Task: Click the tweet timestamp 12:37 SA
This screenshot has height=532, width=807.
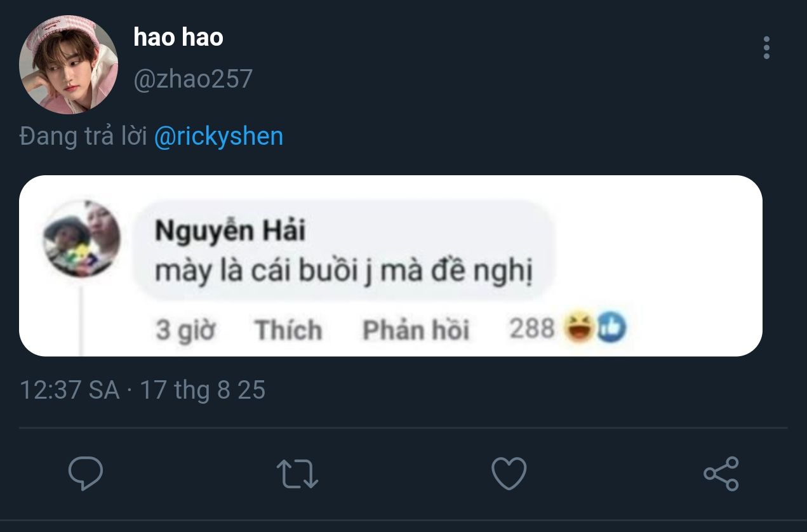Action: [70, 390]
